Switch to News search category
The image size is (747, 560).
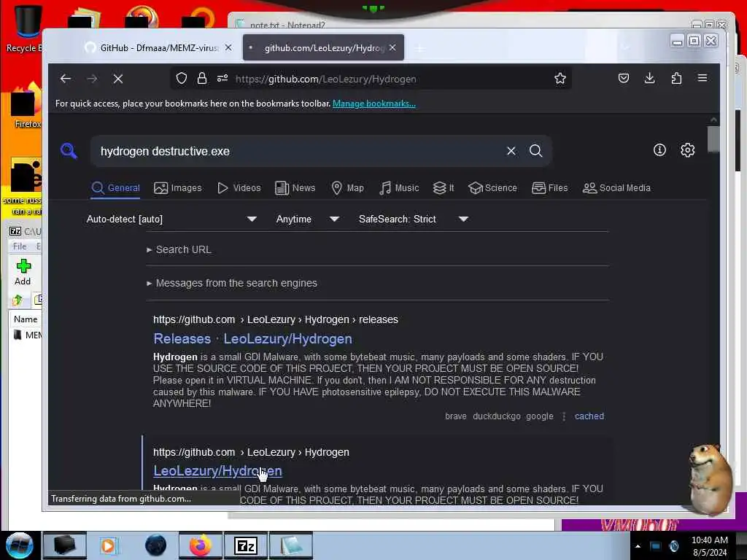[x=295, y=188]
